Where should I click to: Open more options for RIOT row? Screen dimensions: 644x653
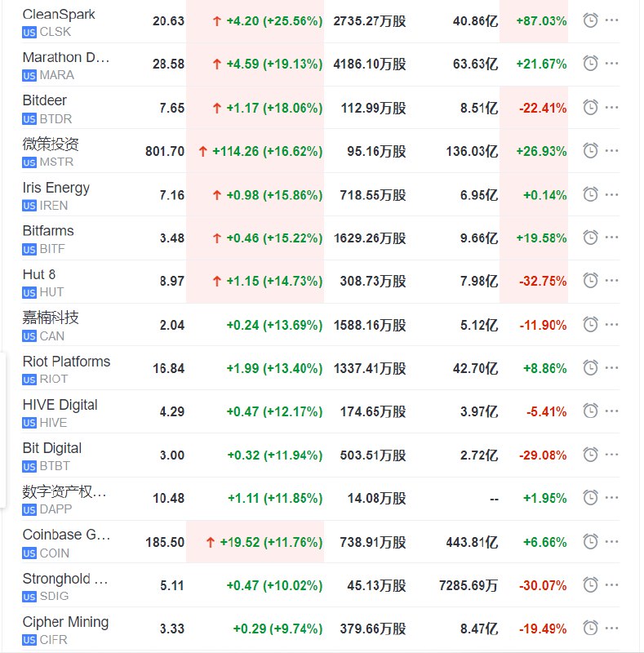pos(611,368)
